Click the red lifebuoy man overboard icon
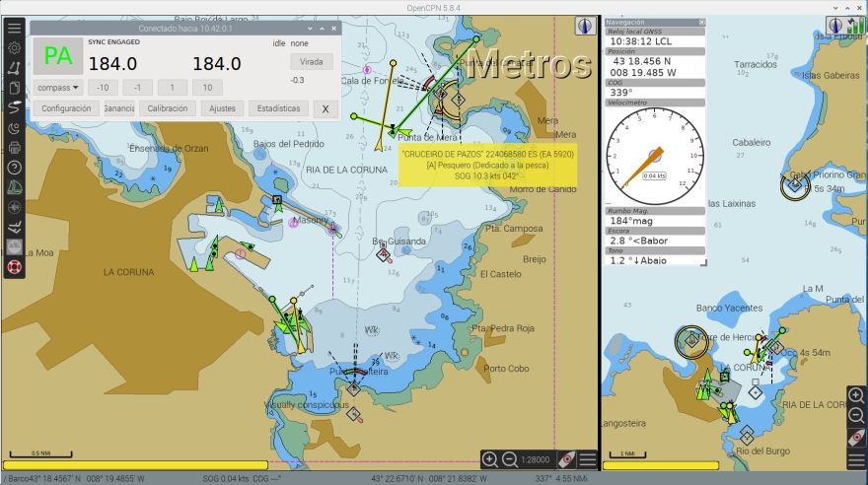The height and width of the screenshot is (485, 868). point(14,267)
